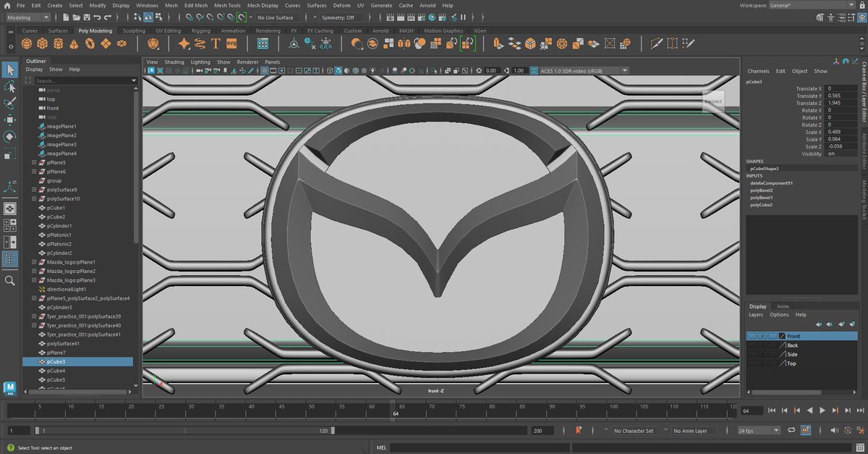Open the Modeling menu set dropdown

(x=27, y=17)
